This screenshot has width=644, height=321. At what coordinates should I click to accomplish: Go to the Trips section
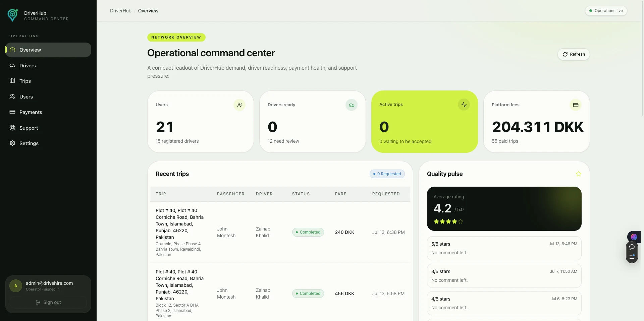[x=48, y=81]
